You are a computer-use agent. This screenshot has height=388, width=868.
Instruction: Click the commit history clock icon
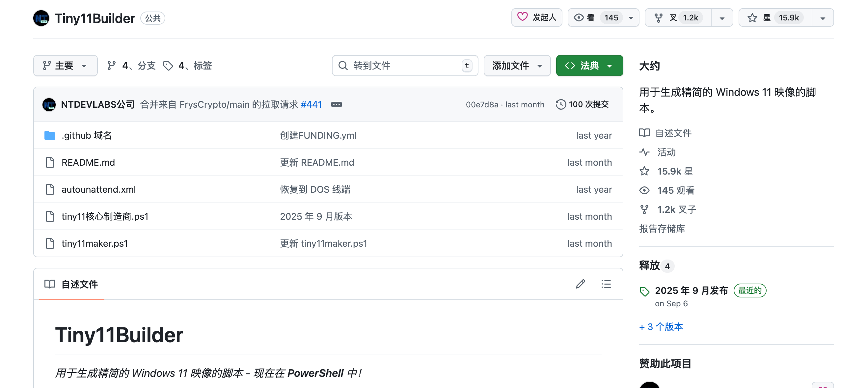click(x=560, y=104)
